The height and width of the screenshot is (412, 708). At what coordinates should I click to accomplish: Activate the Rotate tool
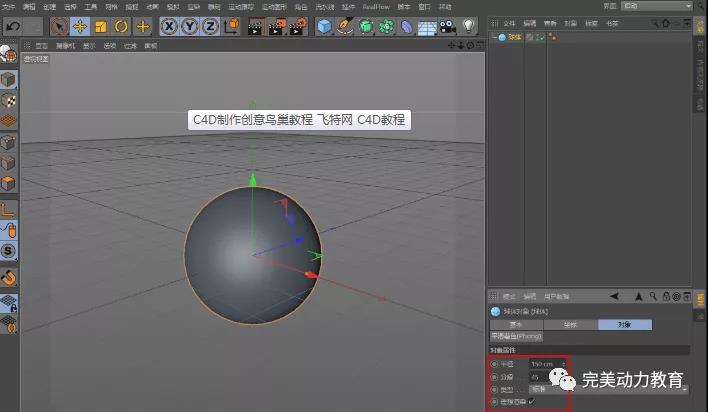(121, 25)
